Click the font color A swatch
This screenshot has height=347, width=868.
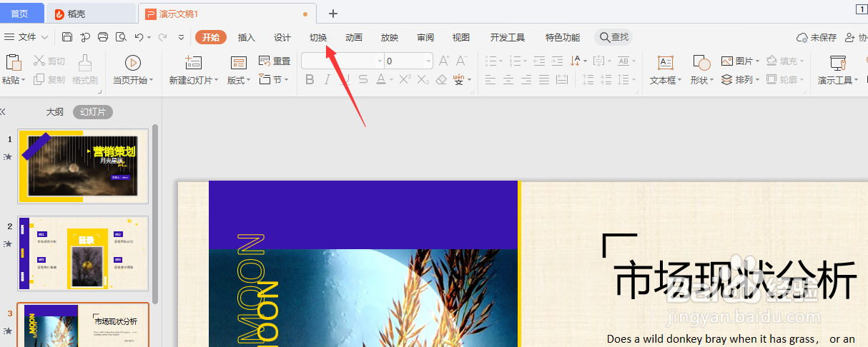pos(381,80)
